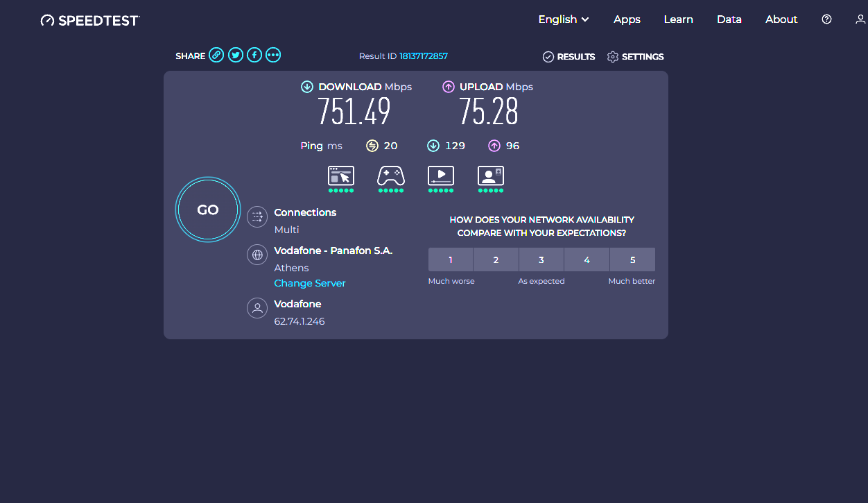Viewport: 868px width, 503px height.
Task: Open the Apps menu
Action: pos(627,19)
